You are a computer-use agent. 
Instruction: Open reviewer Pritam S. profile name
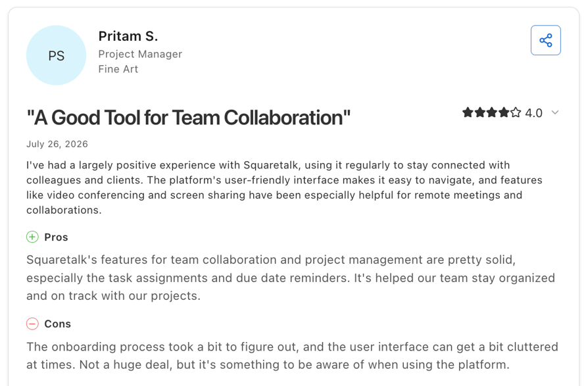click(x=128, y=36)
